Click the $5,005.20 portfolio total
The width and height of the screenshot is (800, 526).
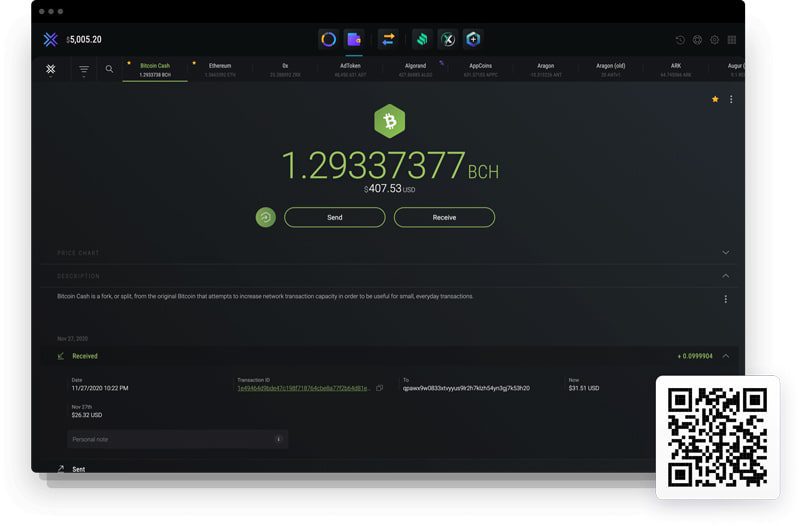[x=84, y=39]
